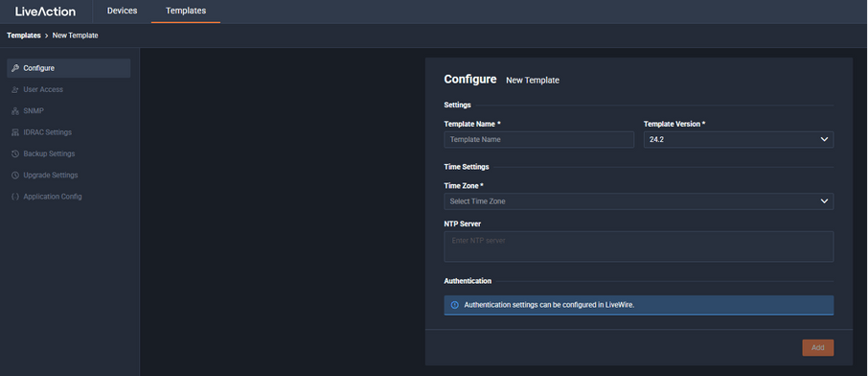Click the Template Name * label

click(472, 125)
